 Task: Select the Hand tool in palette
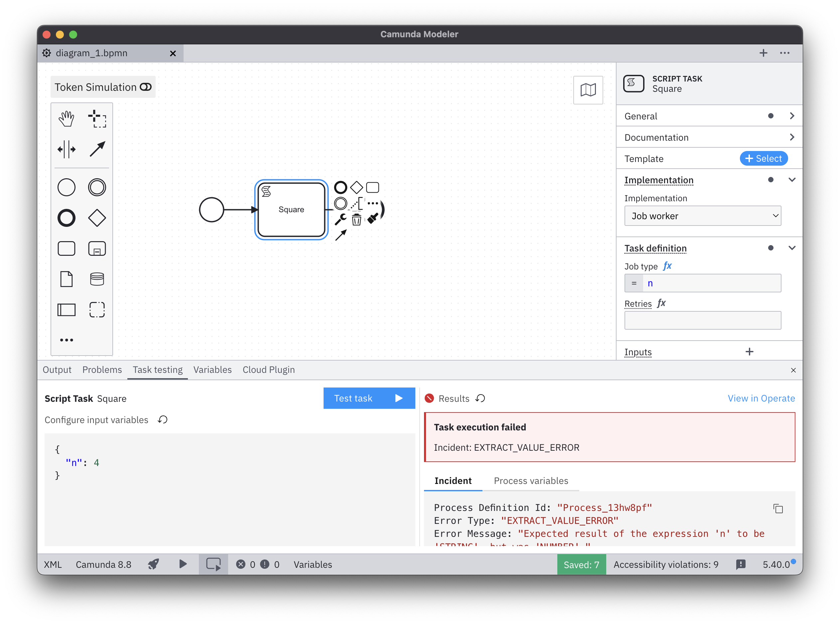[67, 119]
